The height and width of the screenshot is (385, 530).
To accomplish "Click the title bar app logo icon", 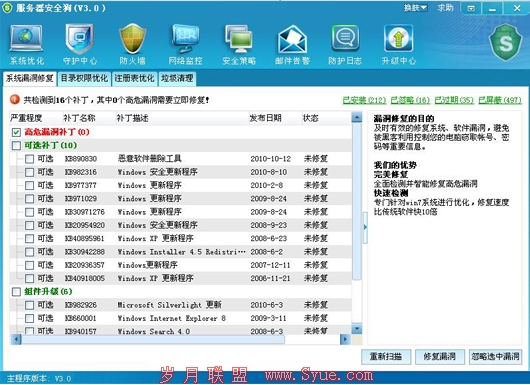I will coord(7,8).
